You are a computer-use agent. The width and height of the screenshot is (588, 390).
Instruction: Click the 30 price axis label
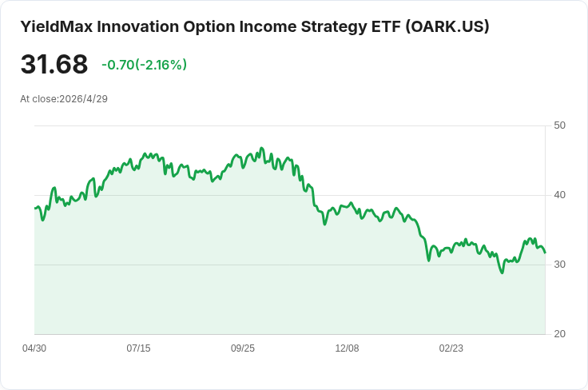tap(559, 265)
